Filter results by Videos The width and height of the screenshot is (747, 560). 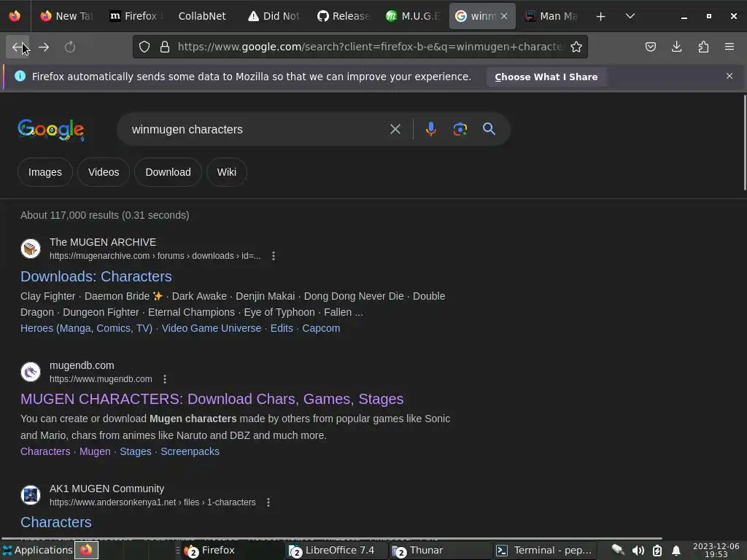pyautogui.click(x=104, y=172)
